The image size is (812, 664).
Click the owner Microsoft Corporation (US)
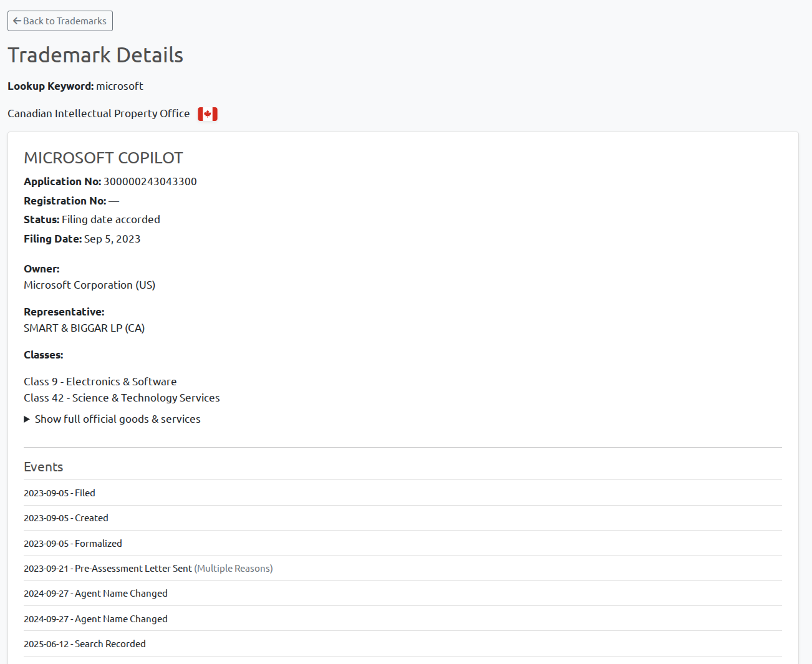pyautogui.click(x=89, y=285)
